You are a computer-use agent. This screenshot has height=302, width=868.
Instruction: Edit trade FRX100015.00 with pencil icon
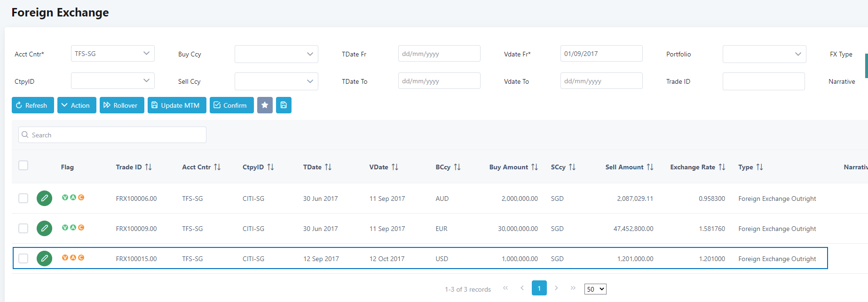44,258
